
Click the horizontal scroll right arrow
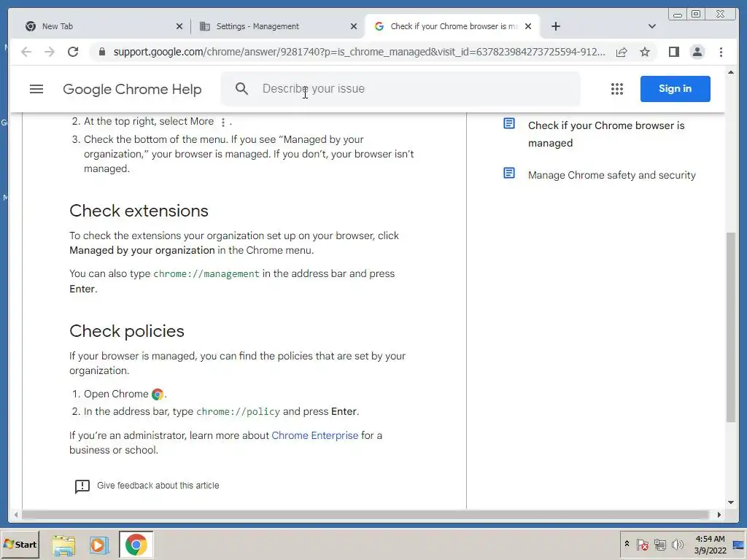pyautogui.click(x=719, y=515)
